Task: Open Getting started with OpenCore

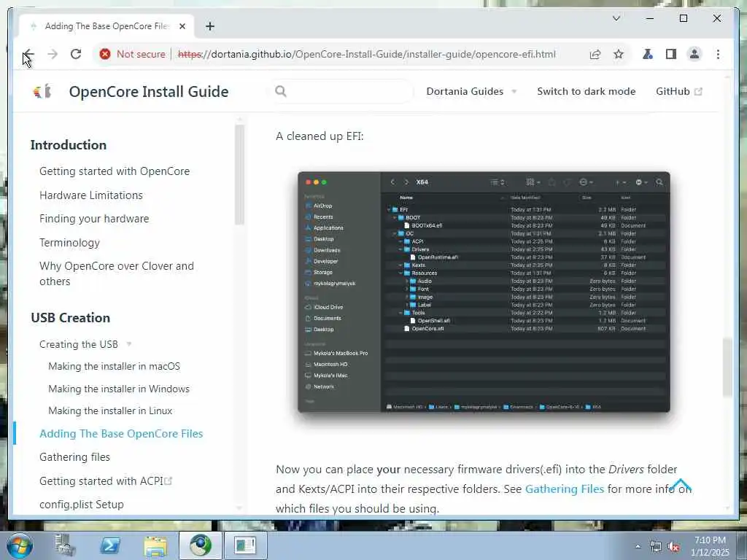Action: tap(115, 171)
